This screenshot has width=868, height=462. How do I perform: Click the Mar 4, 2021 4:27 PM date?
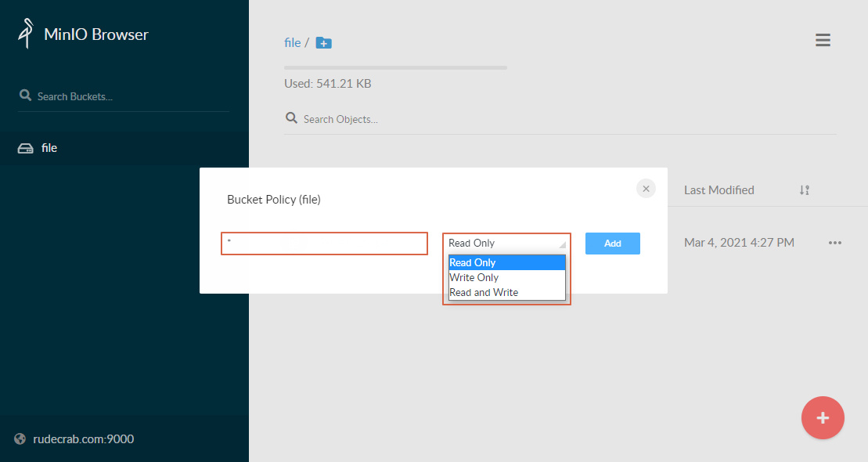739,243
